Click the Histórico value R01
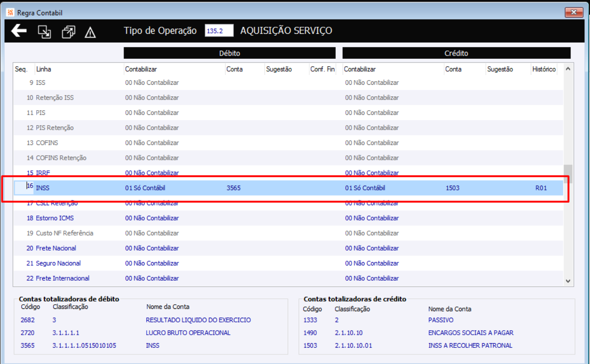 coord(541,188)
